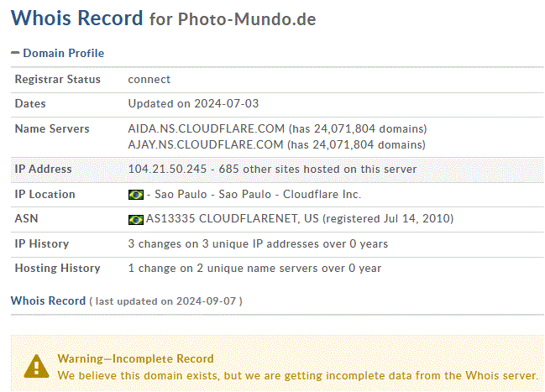The image size is (545, 392).
Task: Click the Domain Profile heading
Action: pos(63,53)
